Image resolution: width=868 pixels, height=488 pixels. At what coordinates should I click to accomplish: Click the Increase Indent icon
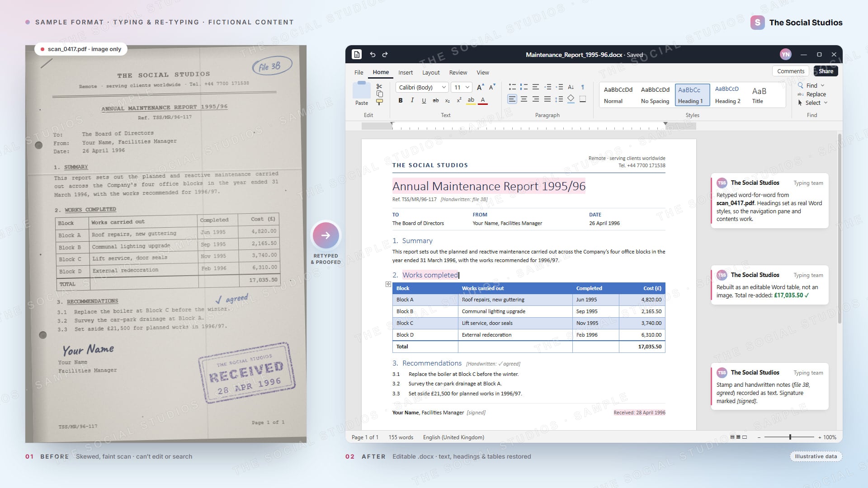pyautogui.click(x=559, y=87)
